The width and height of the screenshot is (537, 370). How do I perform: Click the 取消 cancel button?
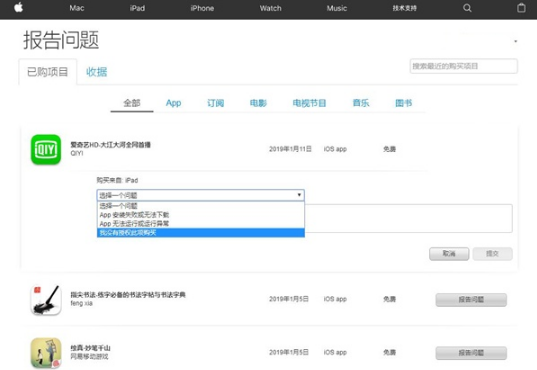tap(449, 254)
